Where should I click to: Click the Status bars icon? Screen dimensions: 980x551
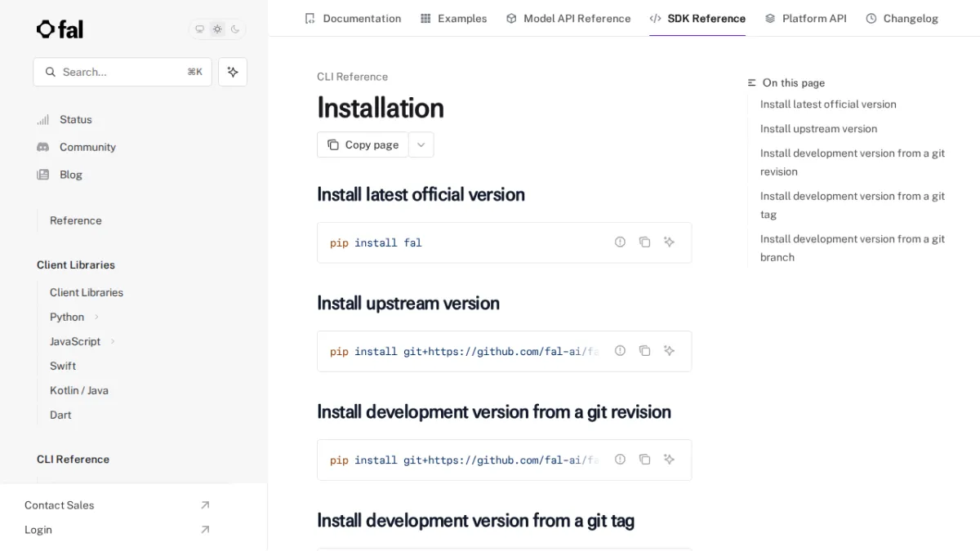coord(42,119)
